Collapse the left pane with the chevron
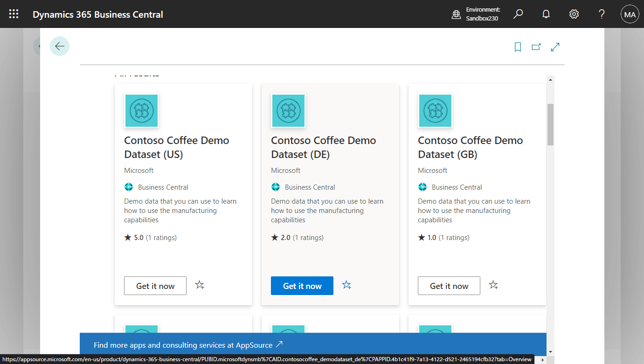 [39, 46]
